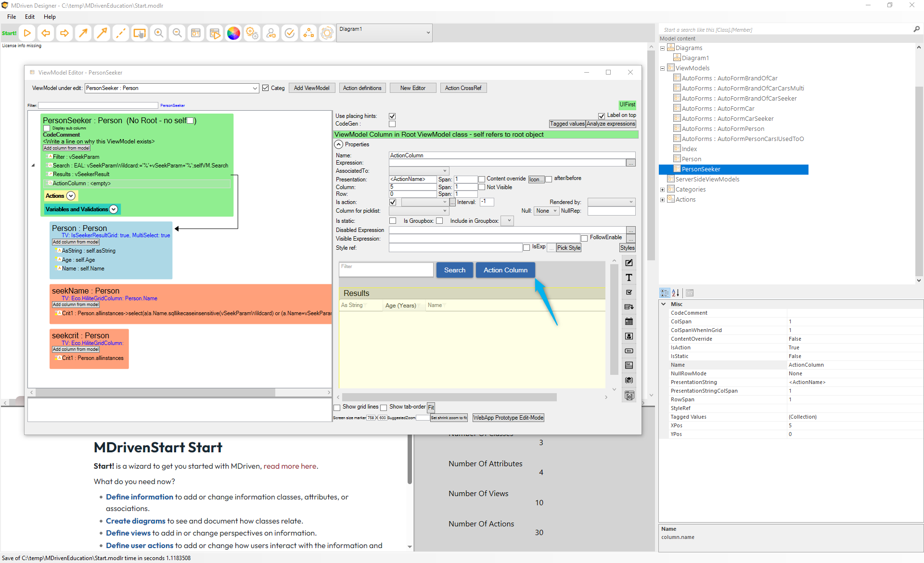Open ViewModel under edit dropdown

(x=255, y=88)
